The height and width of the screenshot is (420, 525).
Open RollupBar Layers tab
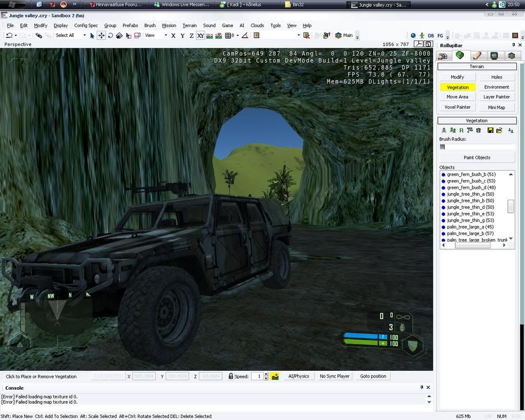click(512, 56)
